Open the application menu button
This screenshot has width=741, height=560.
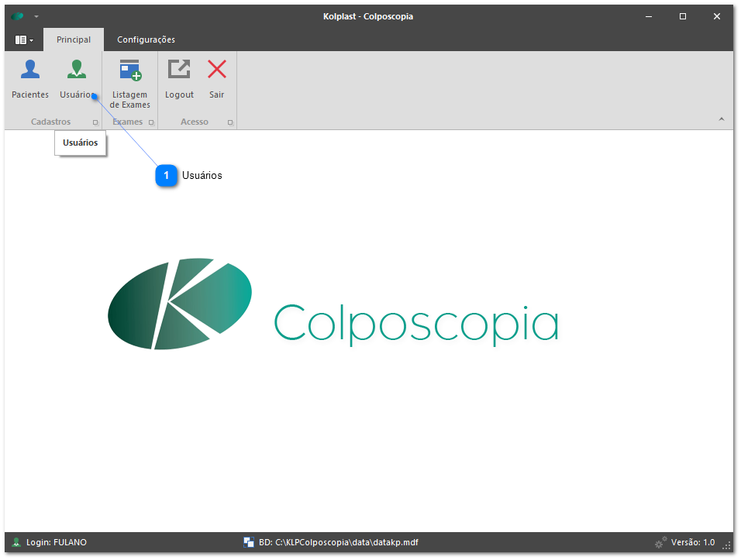(x=23, y=40)
